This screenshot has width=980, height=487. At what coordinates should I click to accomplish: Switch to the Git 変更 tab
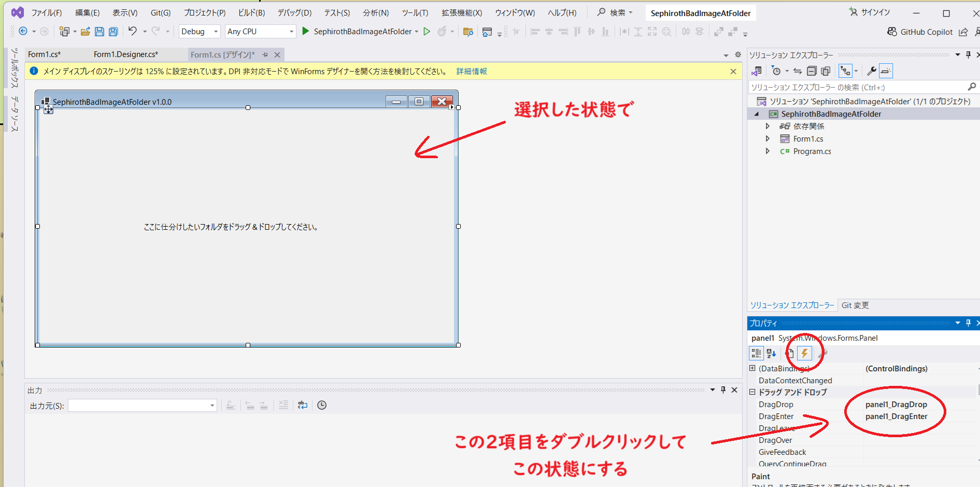click(x=855, y=305)
